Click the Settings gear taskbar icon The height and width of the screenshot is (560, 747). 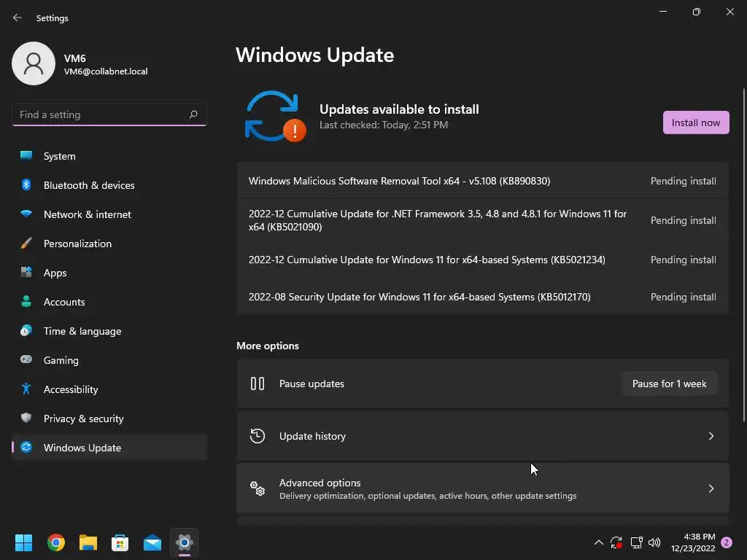[x=185, y=542]
